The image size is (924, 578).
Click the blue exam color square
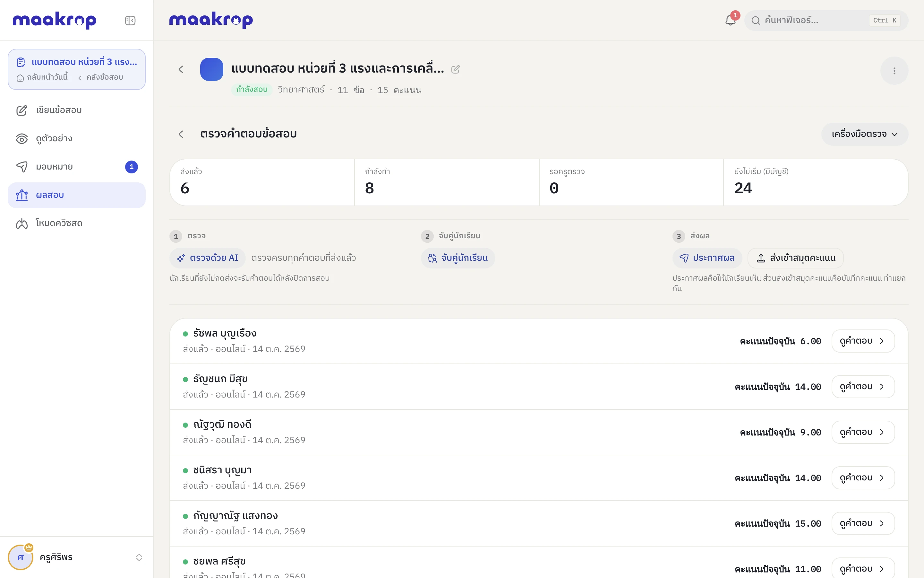coord(211,69)
